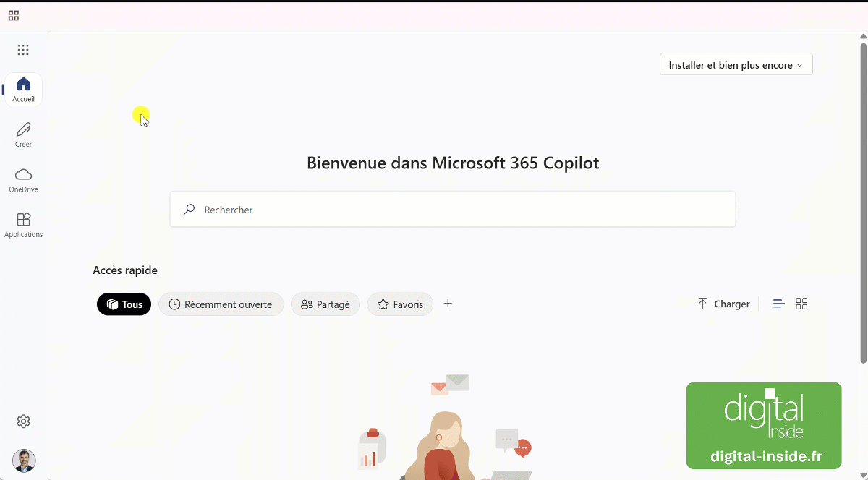The width and height of the screenshot is (868, 480).
Task: Select the Tous filter tab
Action: (124, 304)
